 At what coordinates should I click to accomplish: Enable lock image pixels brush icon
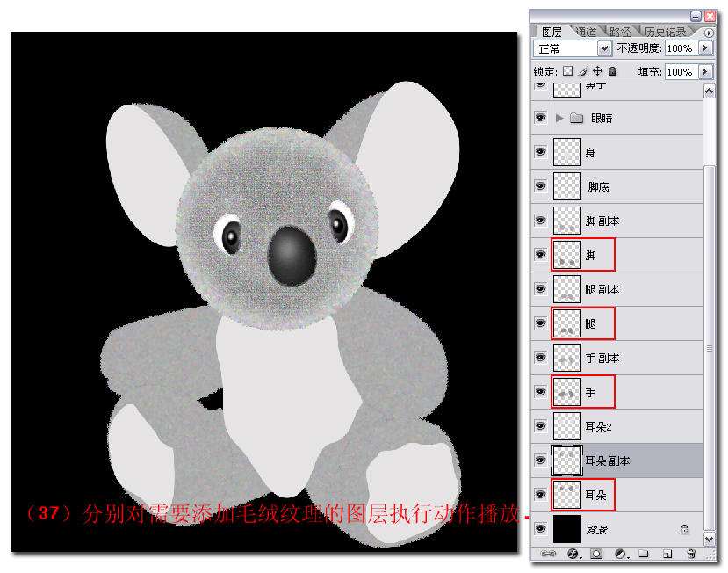click(583, 71)
